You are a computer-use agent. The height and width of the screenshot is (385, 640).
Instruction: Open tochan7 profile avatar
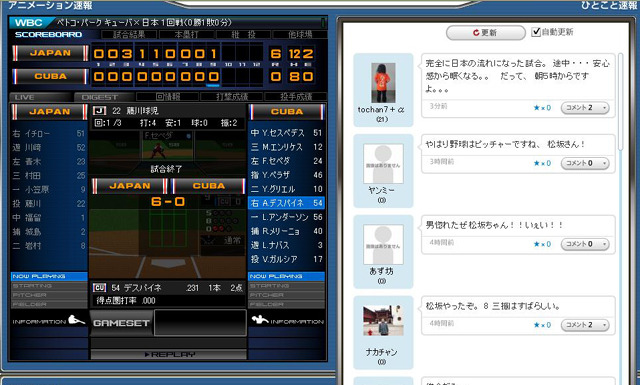tap(383, 82)
